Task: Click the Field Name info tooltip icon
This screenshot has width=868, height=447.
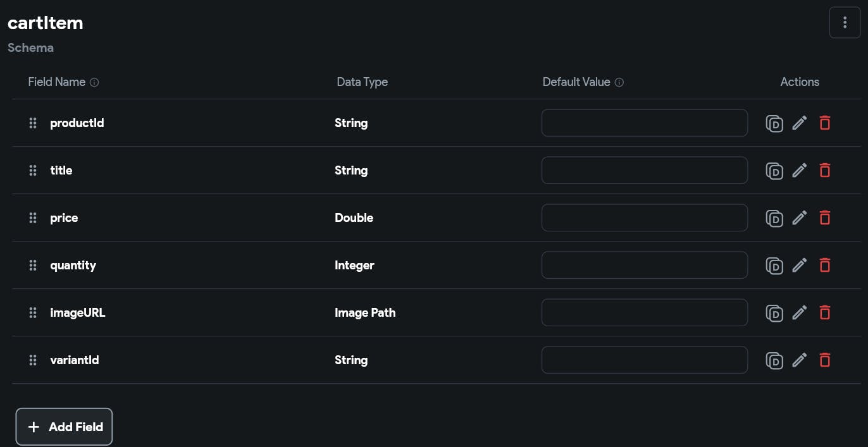Action: [x=94, y=82]
